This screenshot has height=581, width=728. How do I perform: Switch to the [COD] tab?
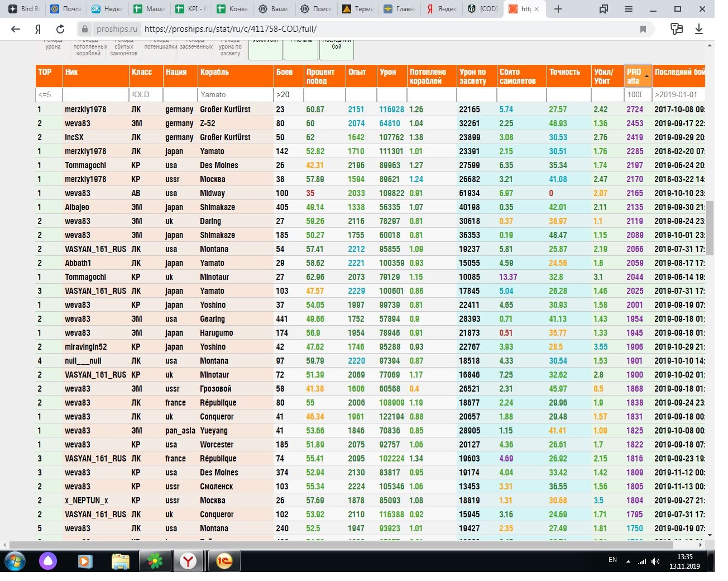point(483,9)
